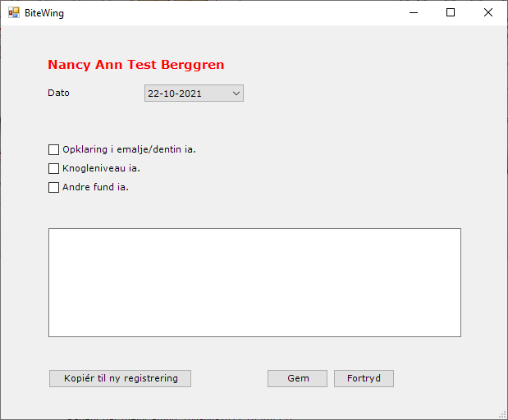
Task: Click the patient name Nancy Ann Test Berggren
Action: click(135, 65)
